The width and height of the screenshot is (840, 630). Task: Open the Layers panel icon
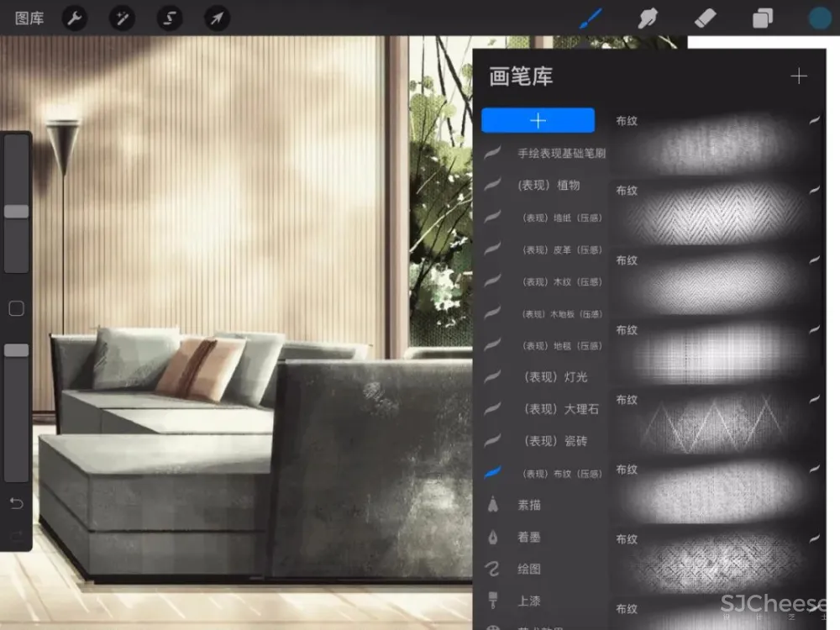(763, 18)
